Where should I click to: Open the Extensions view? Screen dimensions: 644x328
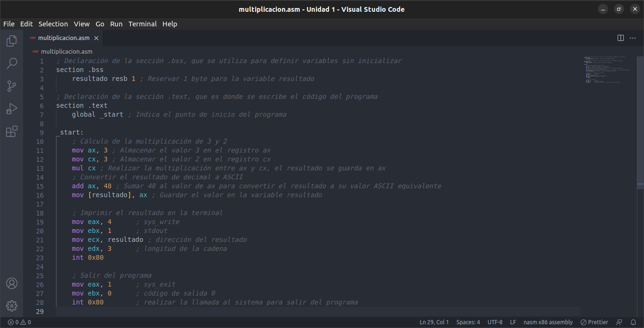click(x=12, y=131)
